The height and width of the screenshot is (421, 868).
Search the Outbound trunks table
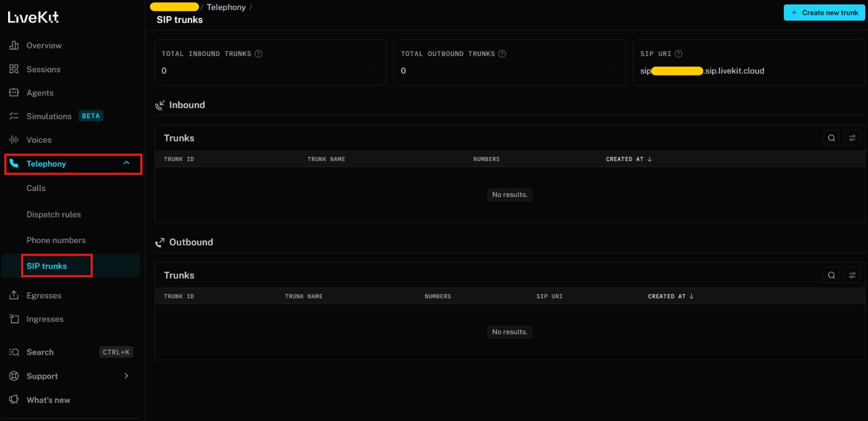[x=831, y=275]
